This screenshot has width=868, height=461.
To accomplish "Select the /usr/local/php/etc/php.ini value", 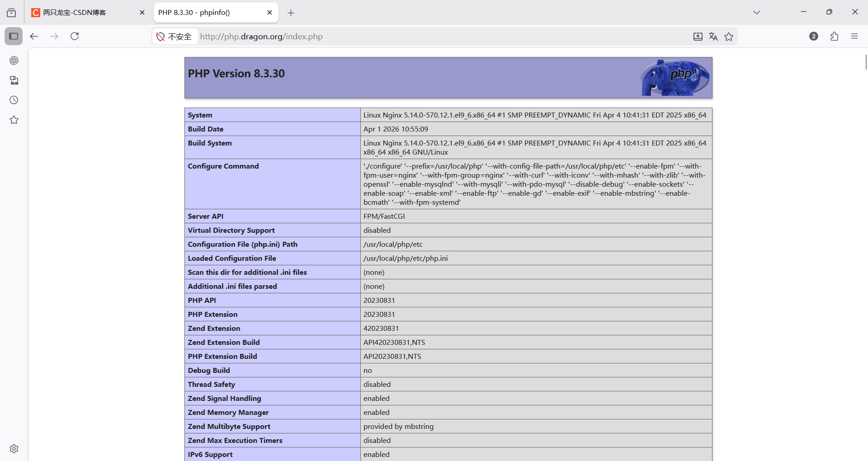I will pyautogui.click(x=406, y=259).
